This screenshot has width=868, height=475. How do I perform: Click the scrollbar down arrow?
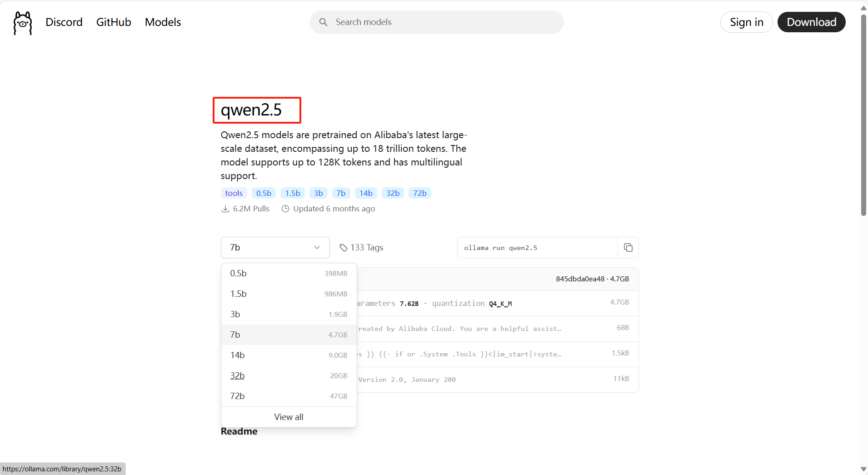pos(863,469)
